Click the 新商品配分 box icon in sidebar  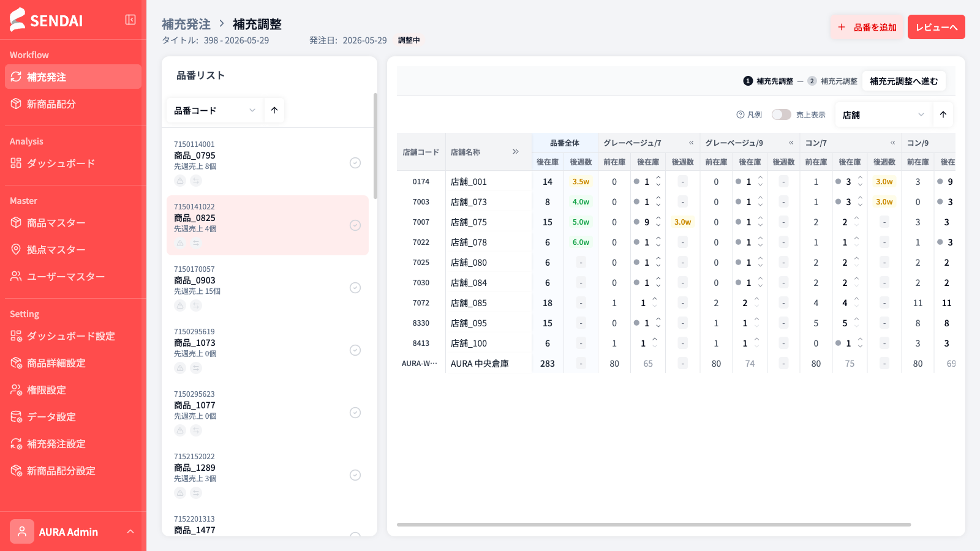[16, 103]
